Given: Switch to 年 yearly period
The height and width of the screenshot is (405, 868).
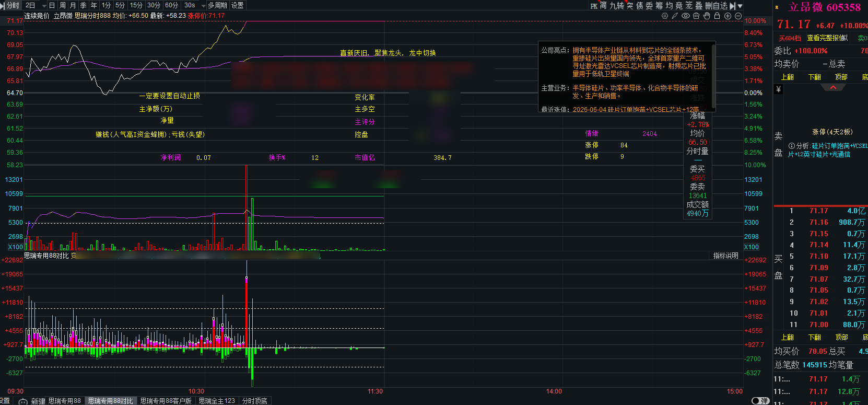Looking at the screenshot, I should pos(94,5).
